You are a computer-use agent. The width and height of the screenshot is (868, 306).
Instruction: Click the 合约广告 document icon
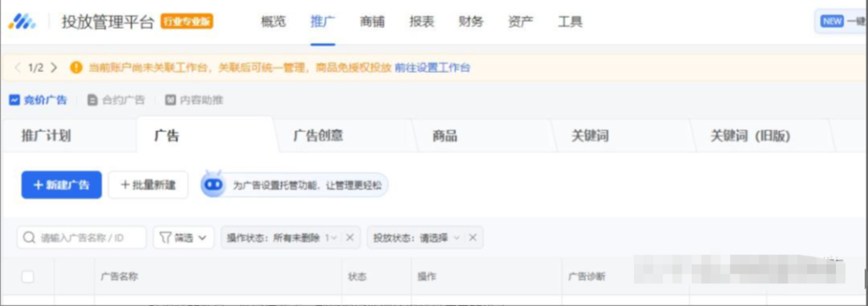92,100
